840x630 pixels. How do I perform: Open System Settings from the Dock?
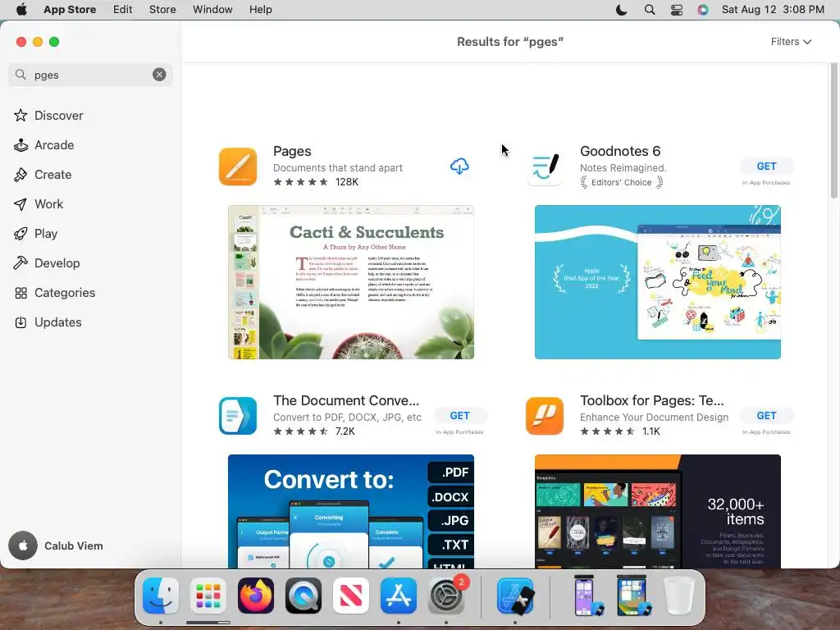pyautogui.click(x=446, y=596)
